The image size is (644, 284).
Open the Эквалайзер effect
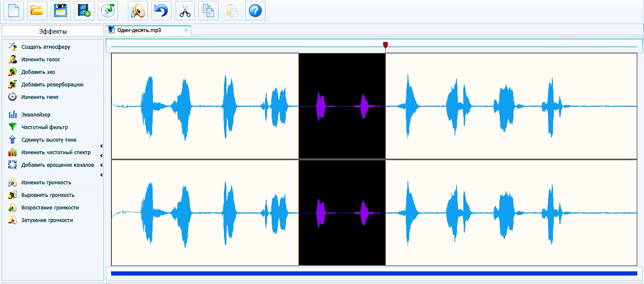click(36, 115)
